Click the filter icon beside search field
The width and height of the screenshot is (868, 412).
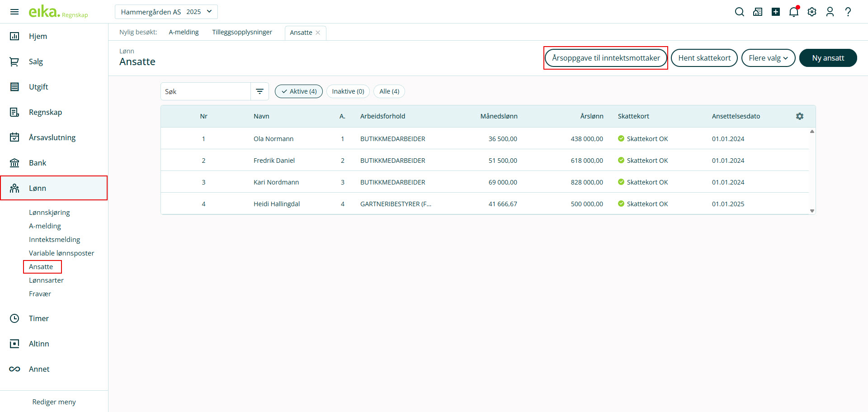click(259, 91)
